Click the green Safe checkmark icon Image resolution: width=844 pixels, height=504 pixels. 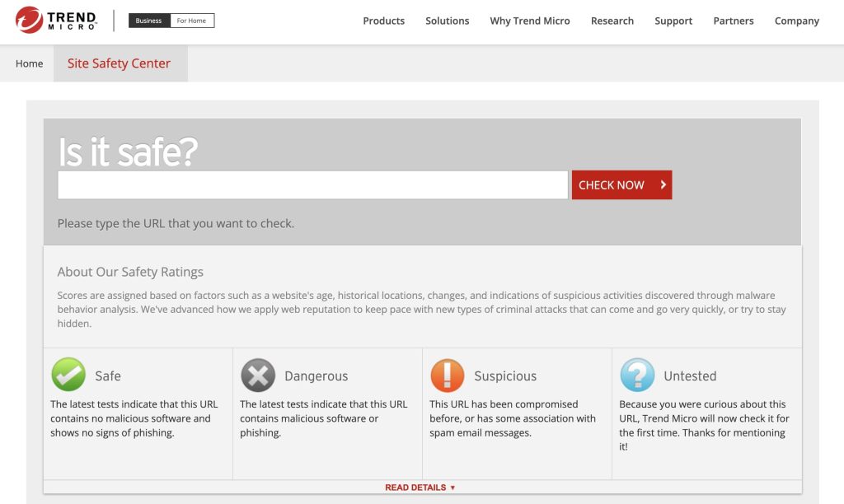click(x=68, y=375)
